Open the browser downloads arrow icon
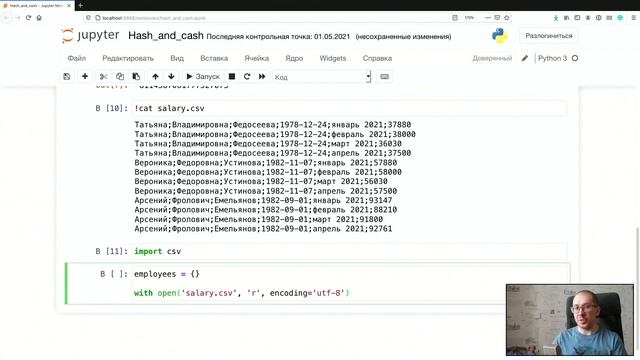This screenshot has width=640, height=360. 556,18
